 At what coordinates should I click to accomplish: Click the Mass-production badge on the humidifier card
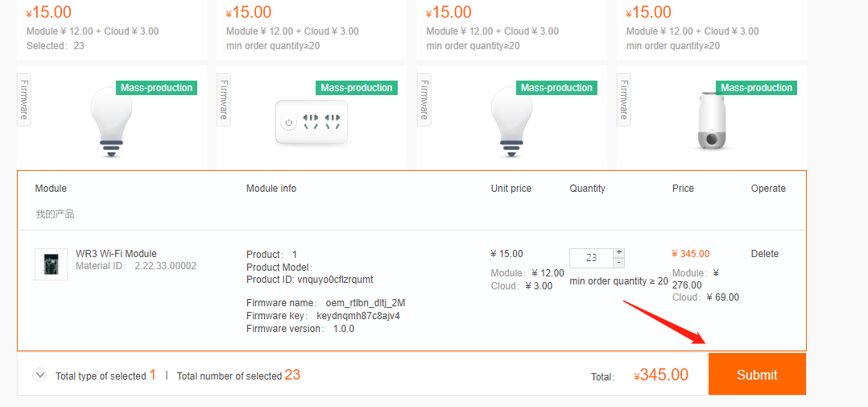point(756,88)
